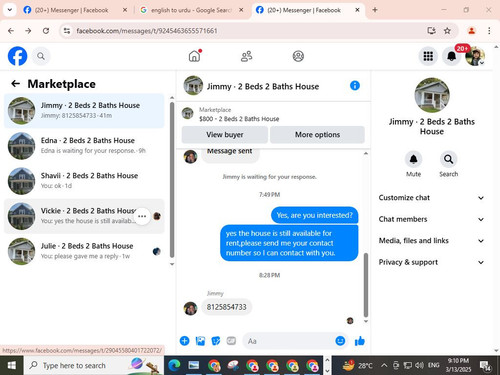
Task: Choose a sticker icon in composer
Action: click(x=216, y=341)
